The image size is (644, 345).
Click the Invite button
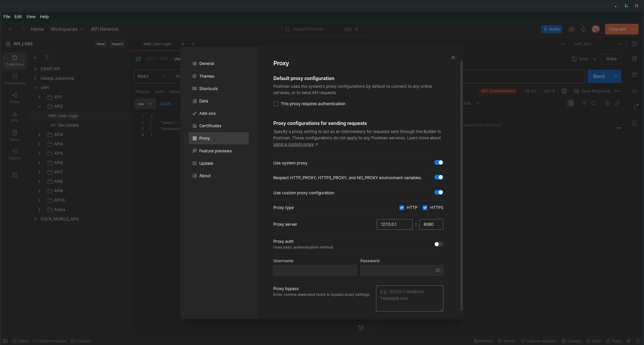pos(551,29)
